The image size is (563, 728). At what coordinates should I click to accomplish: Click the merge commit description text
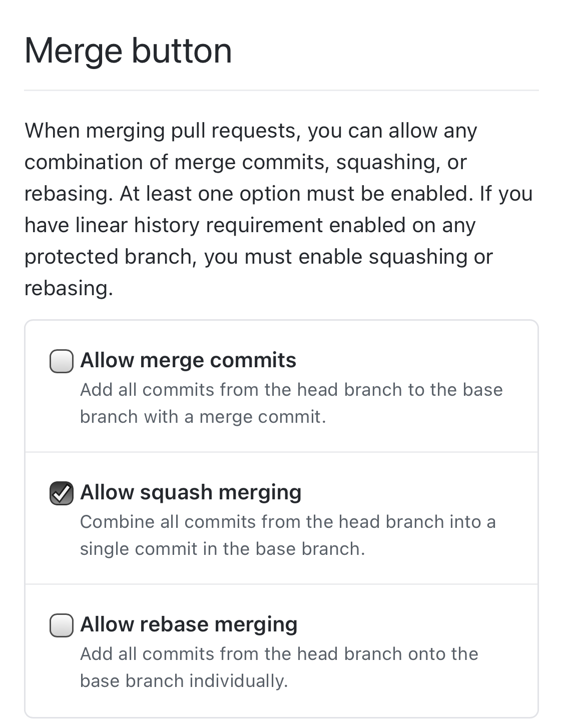pos(291,403)
